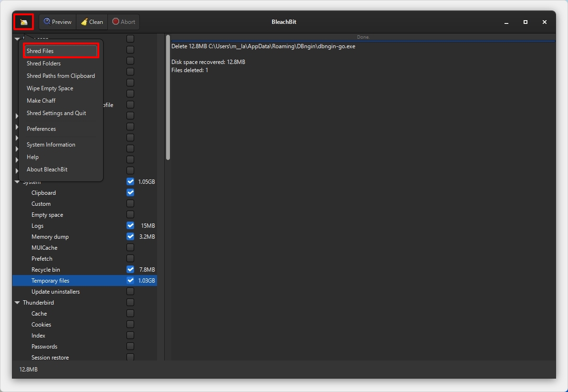The image size is (568, 392).
Task: Collapse the Thunderbird category triangle
Action: tap(17, 303)
